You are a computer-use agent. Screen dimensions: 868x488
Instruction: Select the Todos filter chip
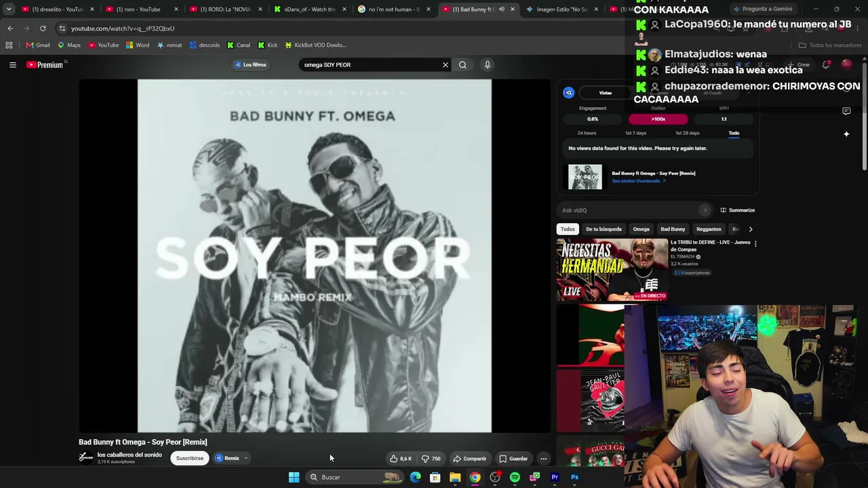point(568,229)
